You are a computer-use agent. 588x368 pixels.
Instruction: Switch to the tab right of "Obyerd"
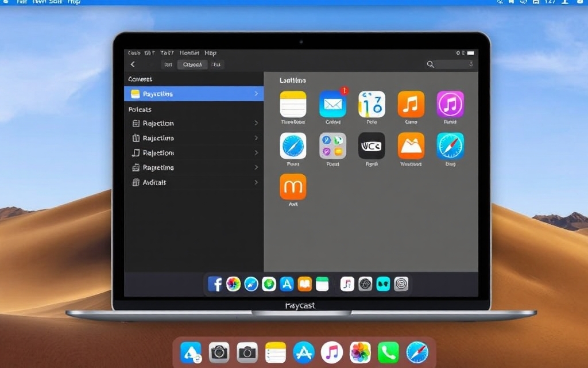coord(216,64)
